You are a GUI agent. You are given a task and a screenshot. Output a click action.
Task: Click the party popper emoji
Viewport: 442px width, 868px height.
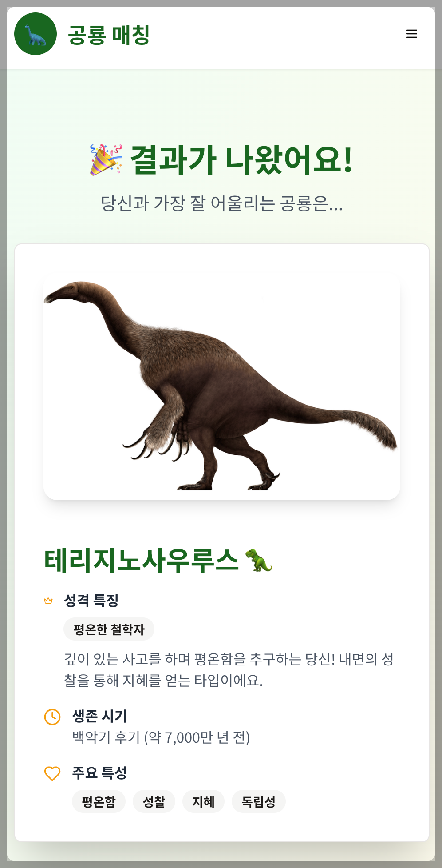[x=106, y=159]
